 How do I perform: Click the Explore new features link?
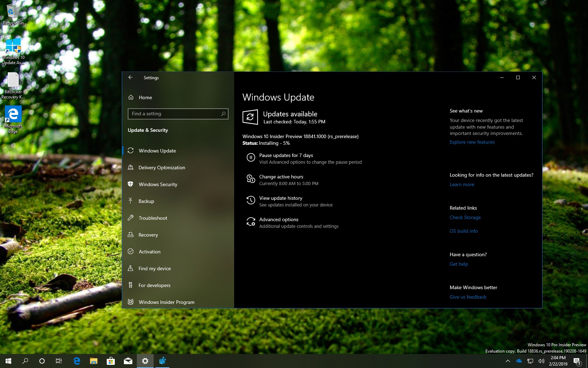click(472, 142)
